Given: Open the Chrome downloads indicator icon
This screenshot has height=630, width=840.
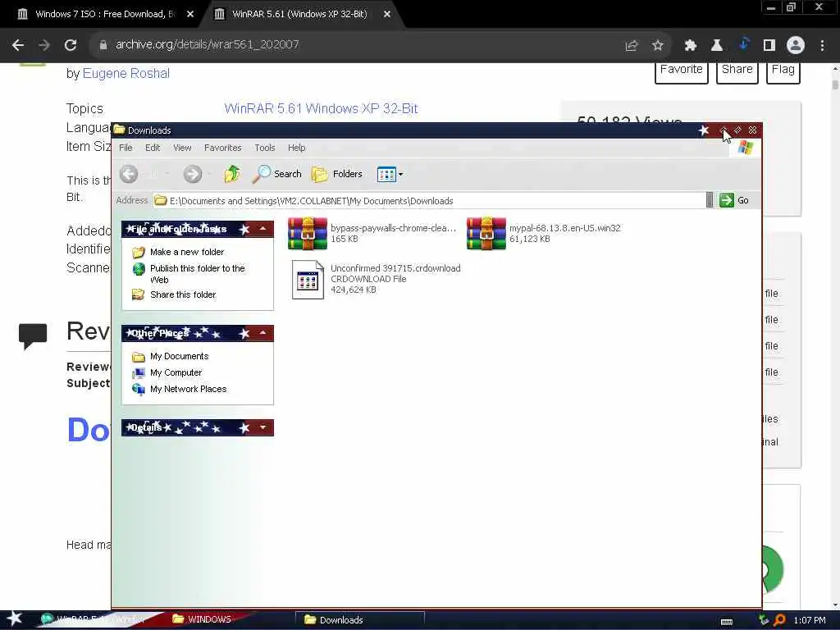Looking at the screenshot, I should click(743, 45).
